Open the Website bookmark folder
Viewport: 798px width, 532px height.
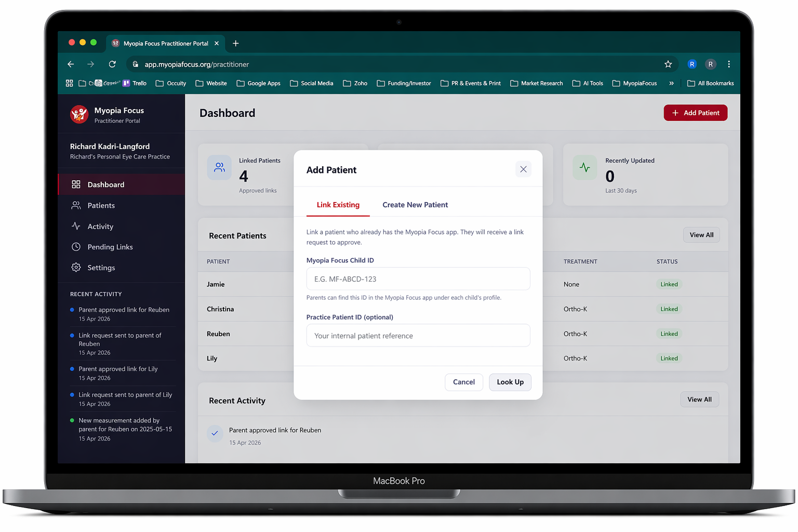(211, 83)
